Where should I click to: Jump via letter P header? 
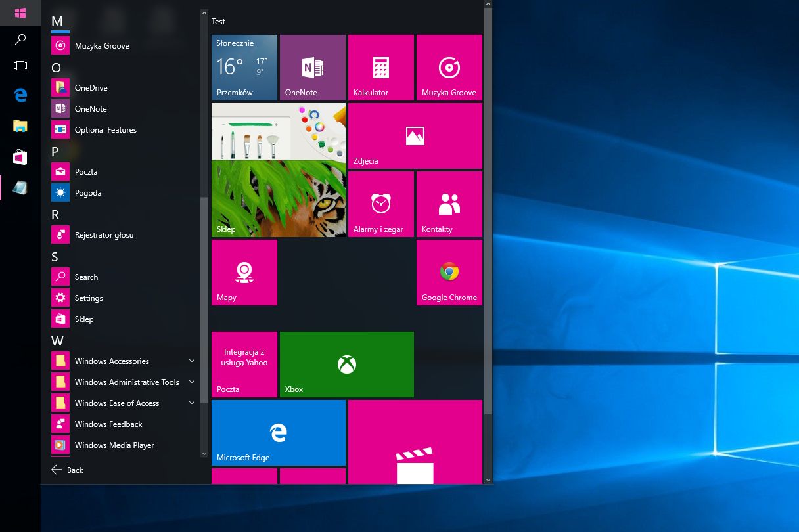(x=55, y=152)
